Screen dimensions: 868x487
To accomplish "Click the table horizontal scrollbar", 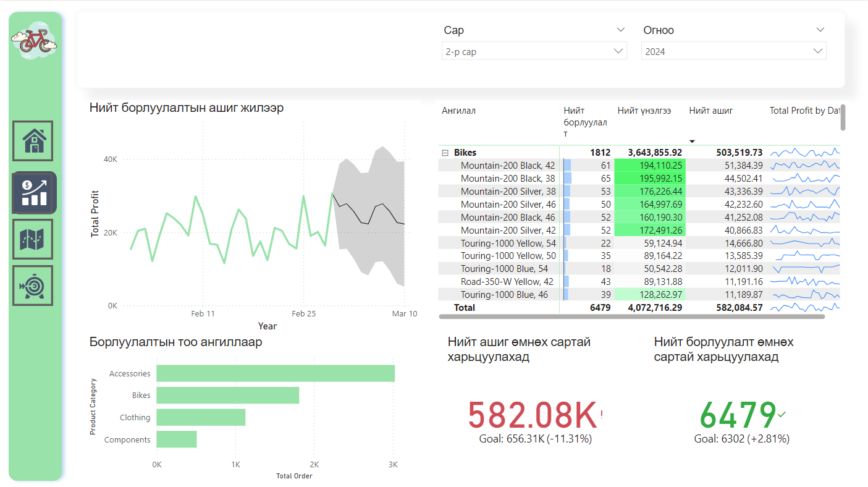I will (x=631, y=316).
